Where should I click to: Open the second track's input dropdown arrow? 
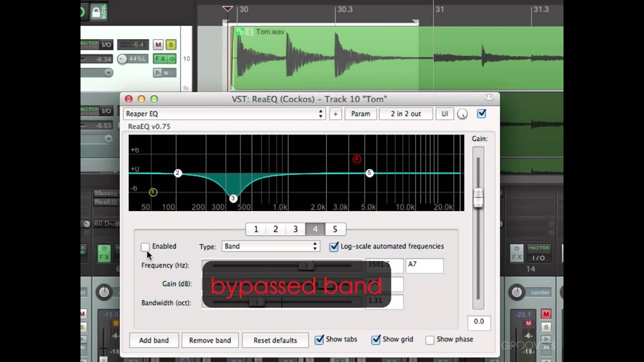tap(108, 139)
